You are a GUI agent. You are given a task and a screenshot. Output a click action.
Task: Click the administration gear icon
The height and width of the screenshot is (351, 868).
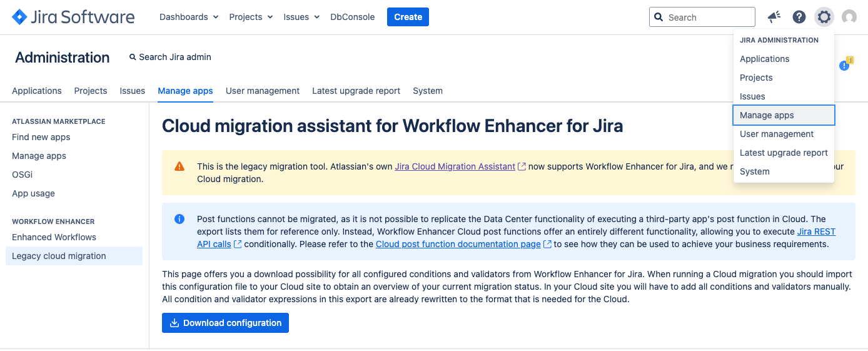pos(824,17)
